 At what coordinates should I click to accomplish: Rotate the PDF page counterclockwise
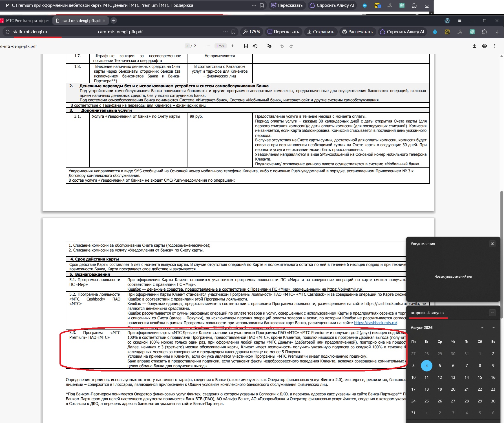pos(255,46)
